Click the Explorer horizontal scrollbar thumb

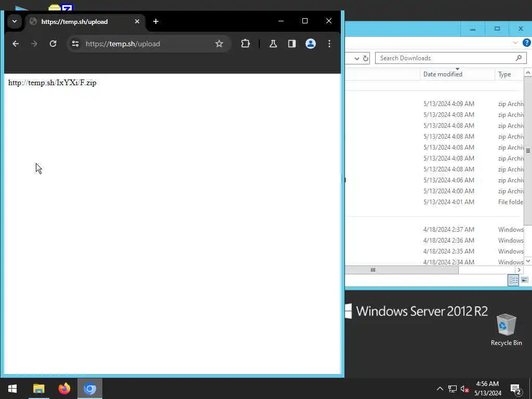(x=402, y=270)
